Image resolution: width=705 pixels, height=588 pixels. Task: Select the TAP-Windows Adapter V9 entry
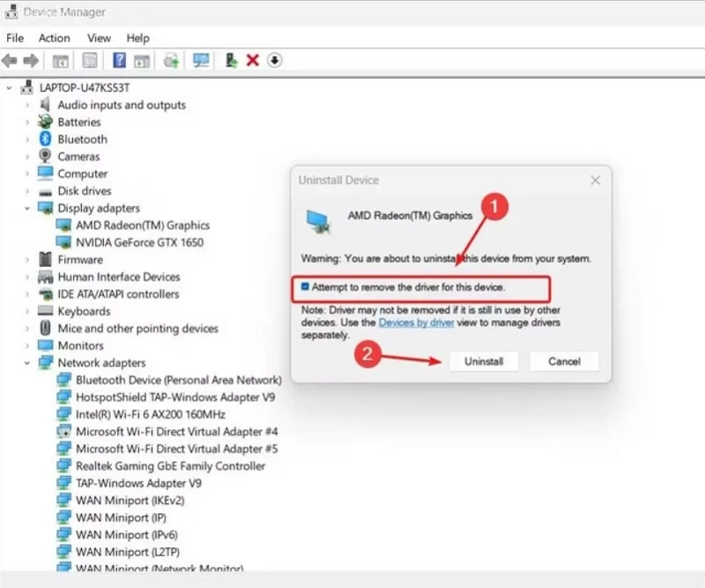tap(138, 483)
